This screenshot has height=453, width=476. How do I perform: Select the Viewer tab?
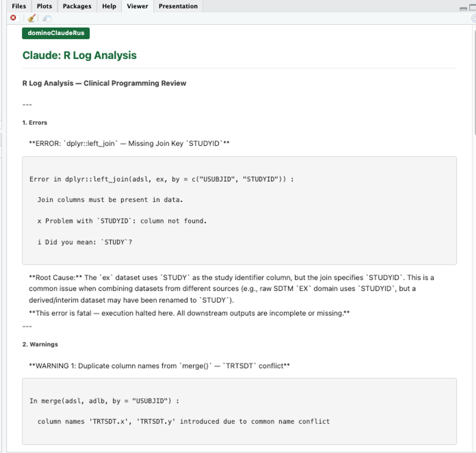point(137,6)
